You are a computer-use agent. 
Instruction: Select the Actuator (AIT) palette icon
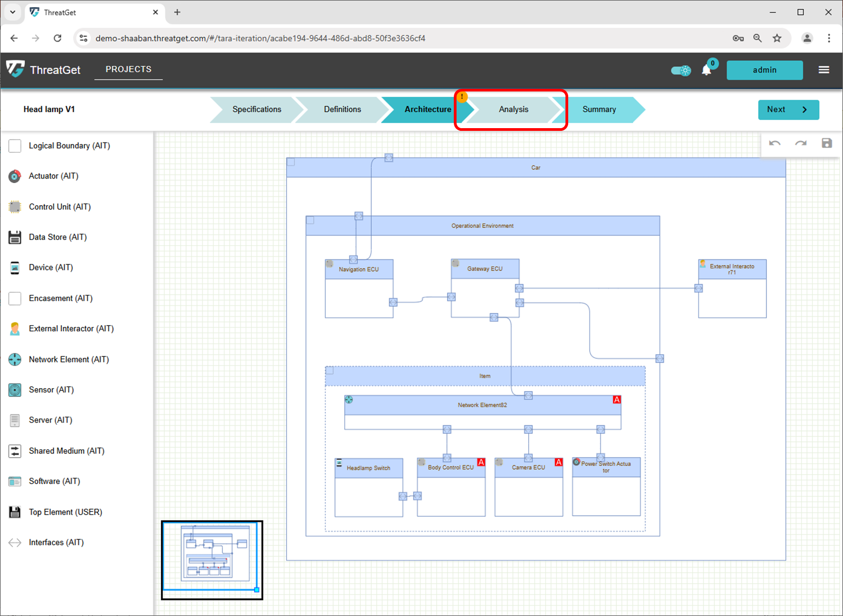click(15, 176)
